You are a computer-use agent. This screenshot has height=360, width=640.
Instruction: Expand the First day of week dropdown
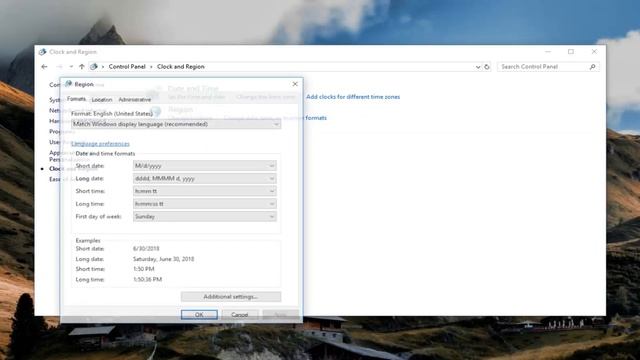(204, 216)
